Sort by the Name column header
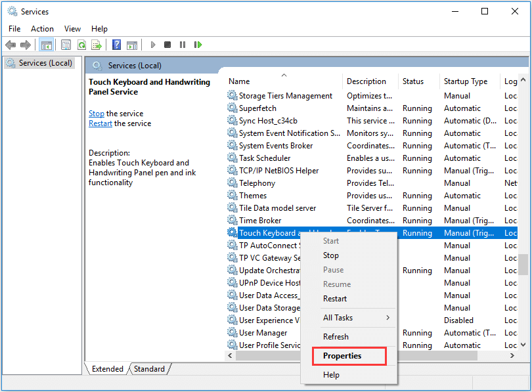The image size is (532, 392). pyautogui.click(x=284, y=81)
